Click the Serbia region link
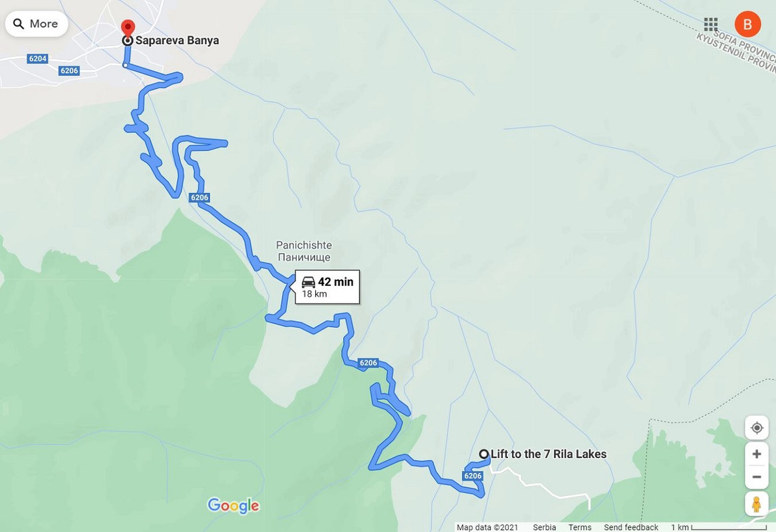 pyautogui.click(x=545, y=527)
